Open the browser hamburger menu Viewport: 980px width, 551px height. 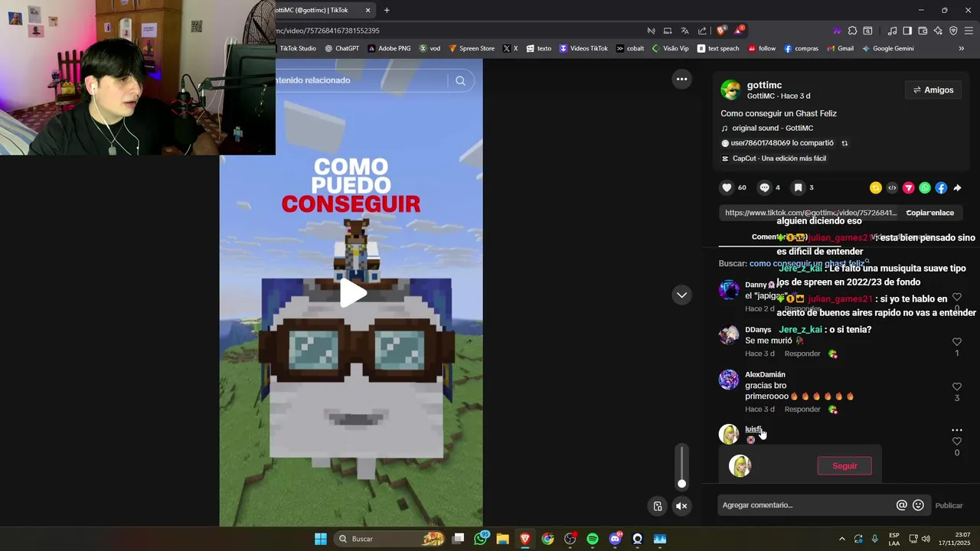coord(969,31)
